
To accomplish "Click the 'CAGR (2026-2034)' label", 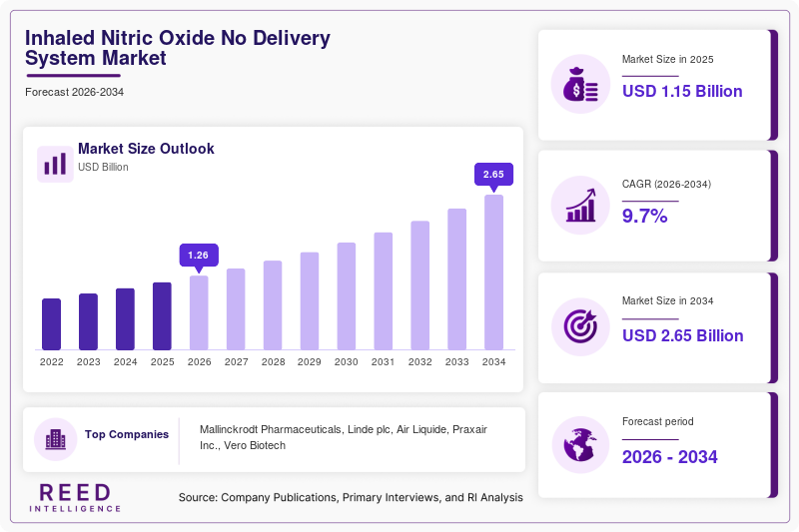I will [666, 184].
